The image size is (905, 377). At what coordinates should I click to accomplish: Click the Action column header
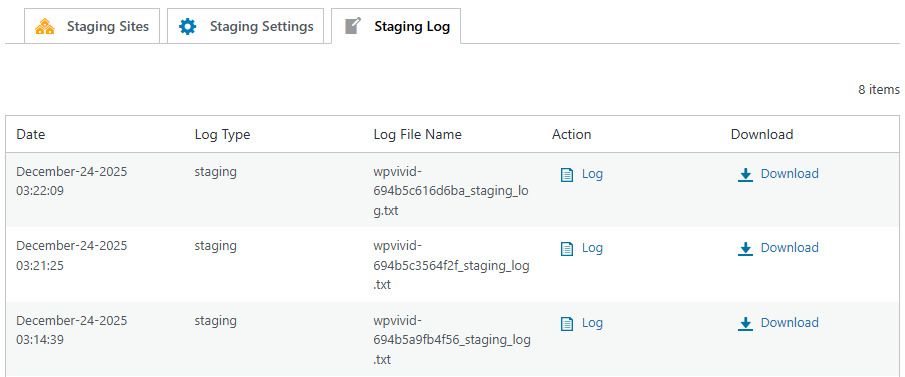tap(571, 135)
